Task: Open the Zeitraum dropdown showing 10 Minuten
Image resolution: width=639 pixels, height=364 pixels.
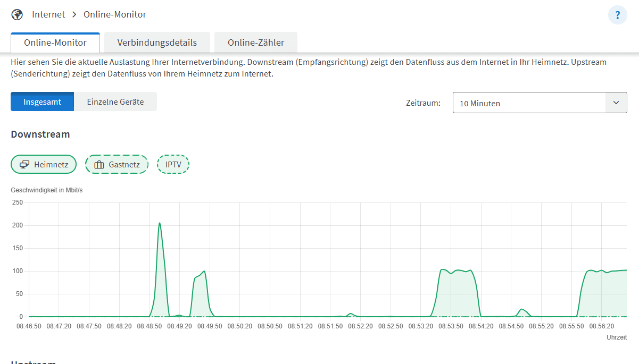Action: [x=529, y=103]
